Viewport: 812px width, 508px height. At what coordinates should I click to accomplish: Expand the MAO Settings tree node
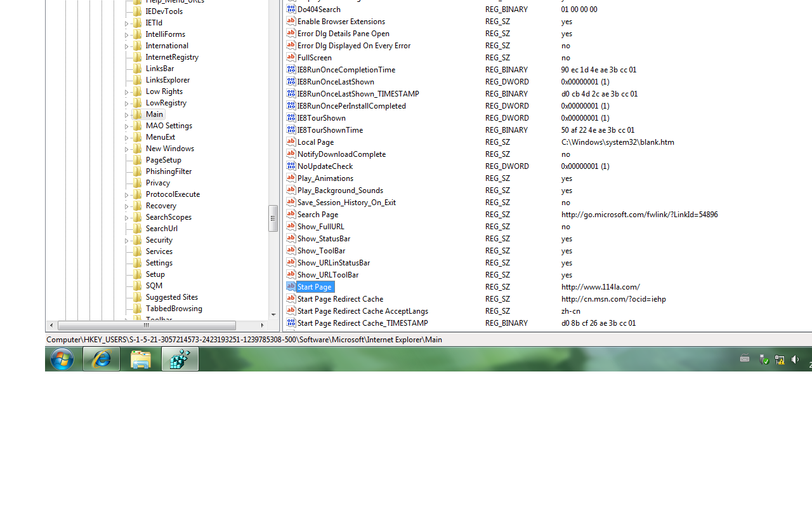point(127,126)
